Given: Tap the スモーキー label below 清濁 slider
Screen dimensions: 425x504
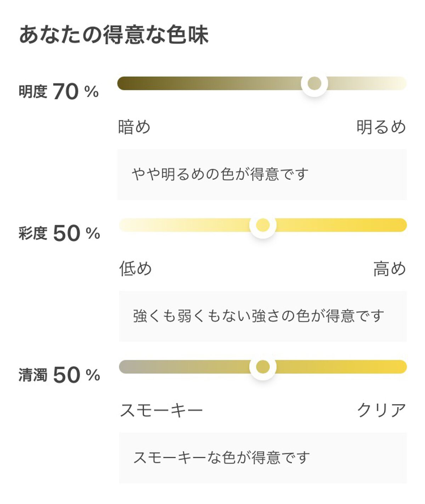Looking at the screenshot, I should [161, 410].
